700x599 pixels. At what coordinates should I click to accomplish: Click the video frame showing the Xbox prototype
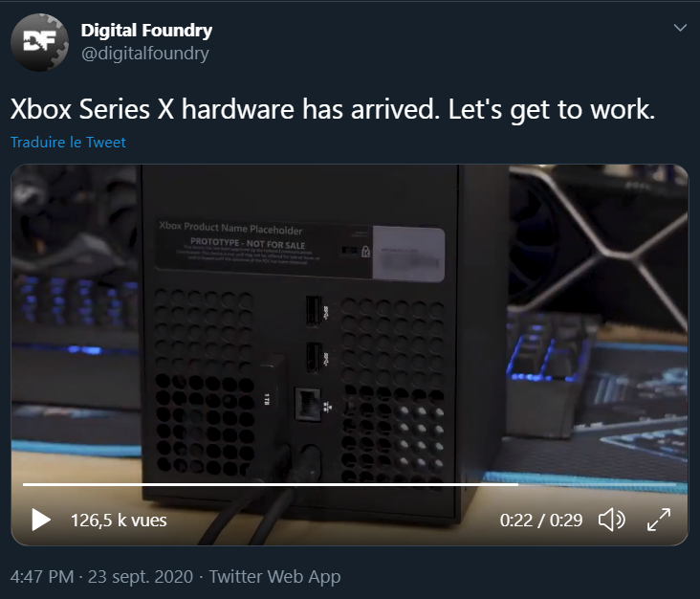[x=349, y=322]
